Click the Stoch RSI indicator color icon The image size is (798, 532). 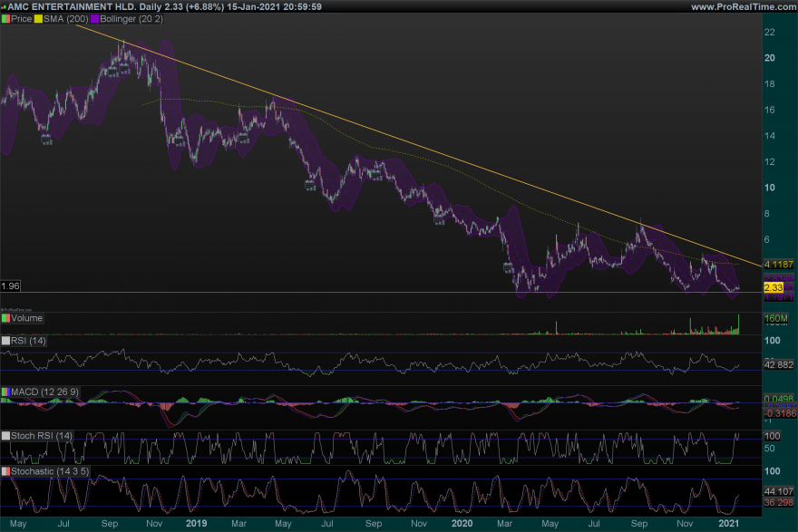click(5, 436)
